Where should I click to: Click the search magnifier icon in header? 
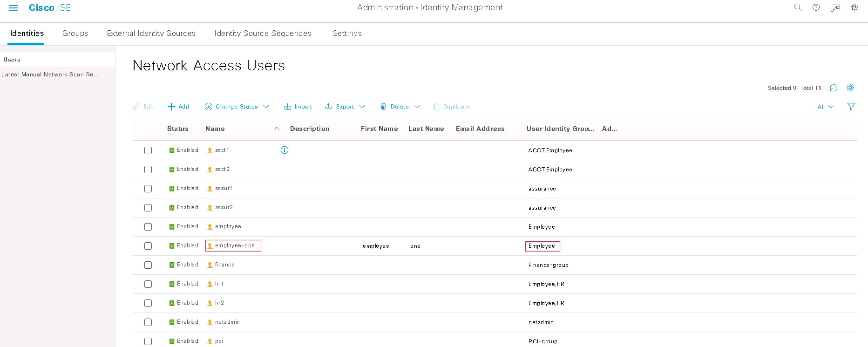pyautogui.click(x=798, y=7)
